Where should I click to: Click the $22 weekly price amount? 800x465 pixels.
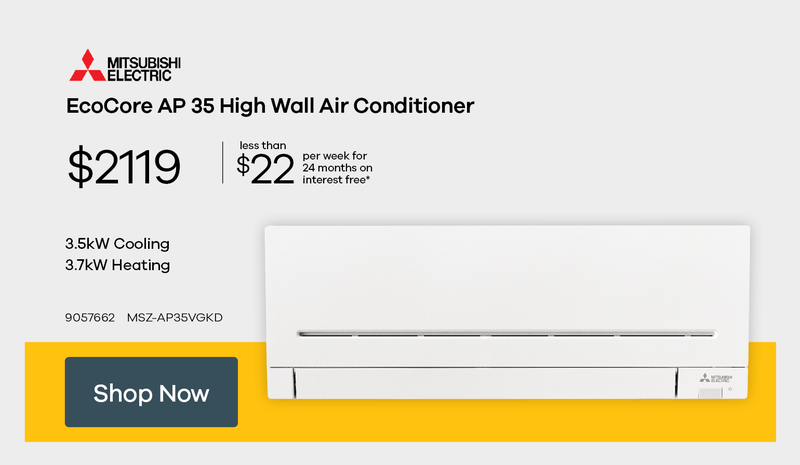(266, 168)
